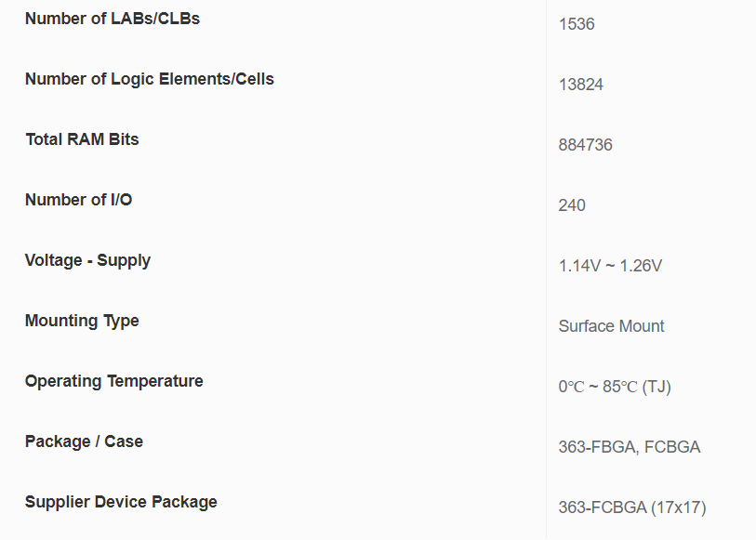
Task: Click the 'Package / Case' label
Action: (84, 441)
